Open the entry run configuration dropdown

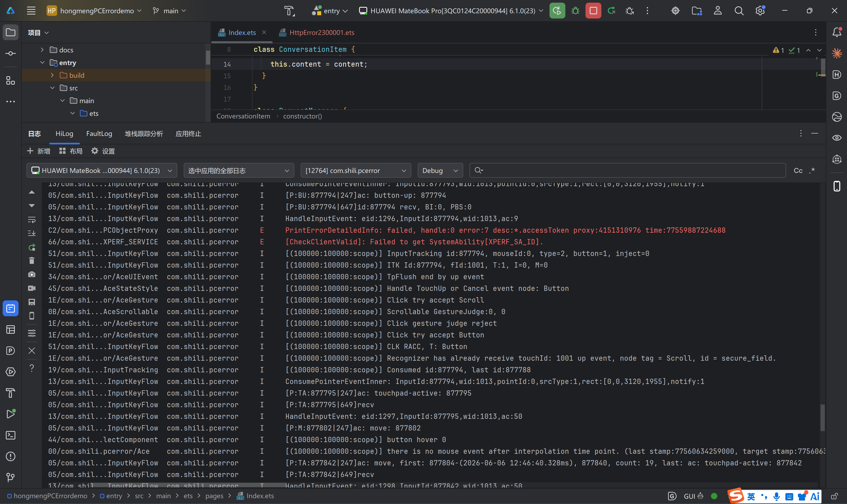pyautogui.click(x=330, y=11)
